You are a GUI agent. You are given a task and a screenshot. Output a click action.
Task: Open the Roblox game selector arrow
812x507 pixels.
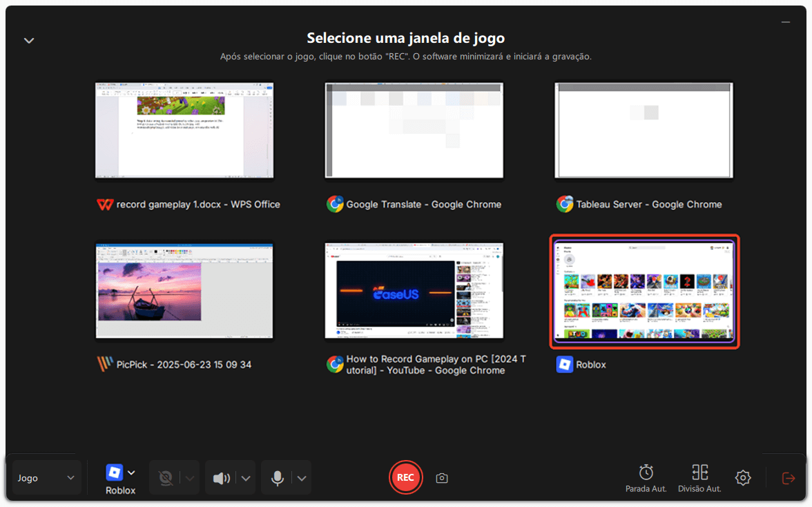tap(131, 472)
